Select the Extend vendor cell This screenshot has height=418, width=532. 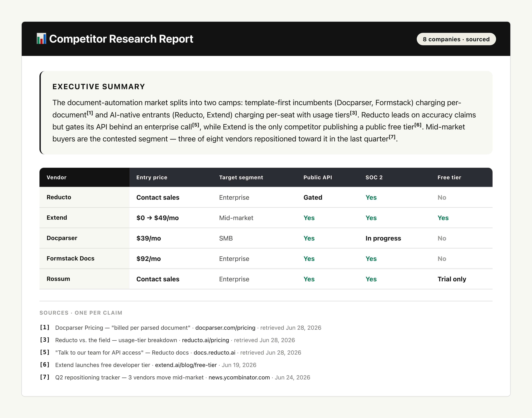pyautogui.click(x=84, y=218)
